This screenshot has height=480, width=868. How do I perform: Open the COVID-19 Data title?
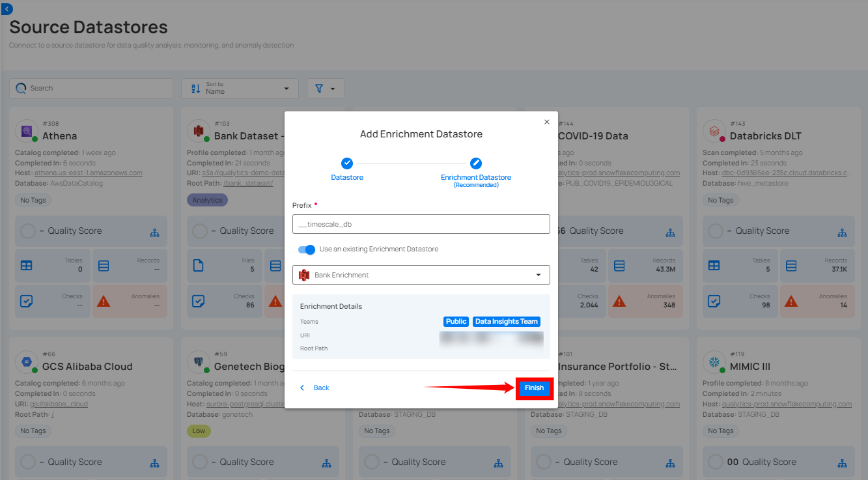[593, 136]
